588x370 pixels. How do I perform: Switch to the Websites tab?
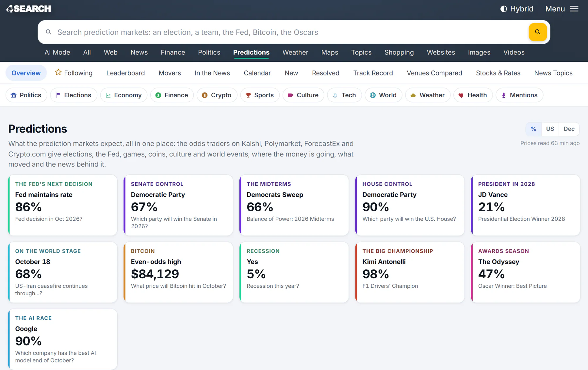point(441,52)
